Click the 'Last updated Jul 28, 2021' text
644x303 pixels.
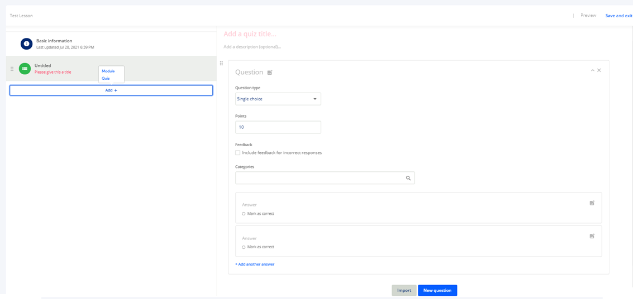pyautogui.click(x=65, y=47)
